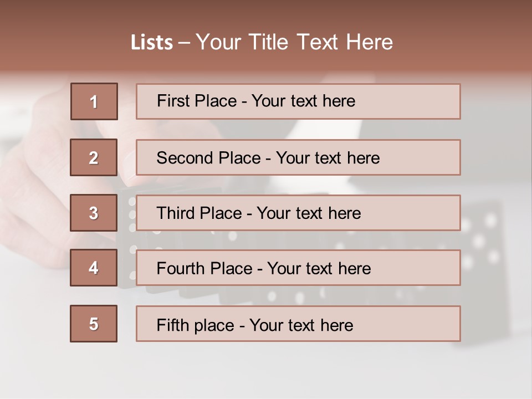The width and height of the screenshot is (532, 399).
Task: Click the dark brown band above the title
Action: [266, 11]
